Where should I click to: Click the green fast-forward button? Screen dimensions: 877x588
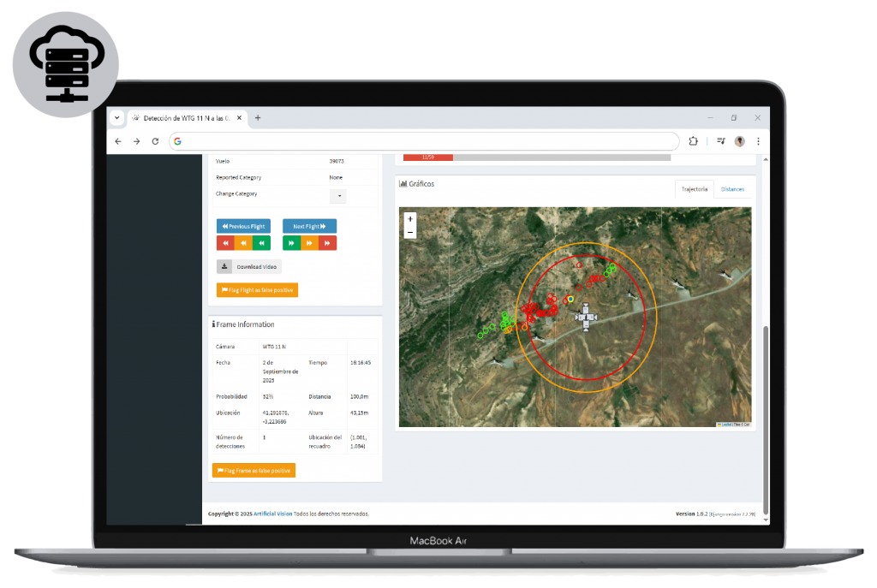[x=291, y=243]
